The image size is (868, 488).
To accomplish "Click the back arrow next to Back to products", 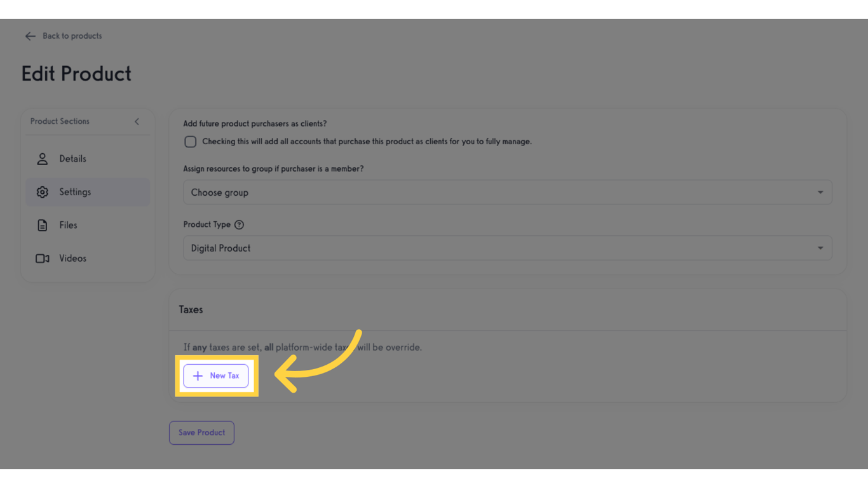I will [30, 36].
